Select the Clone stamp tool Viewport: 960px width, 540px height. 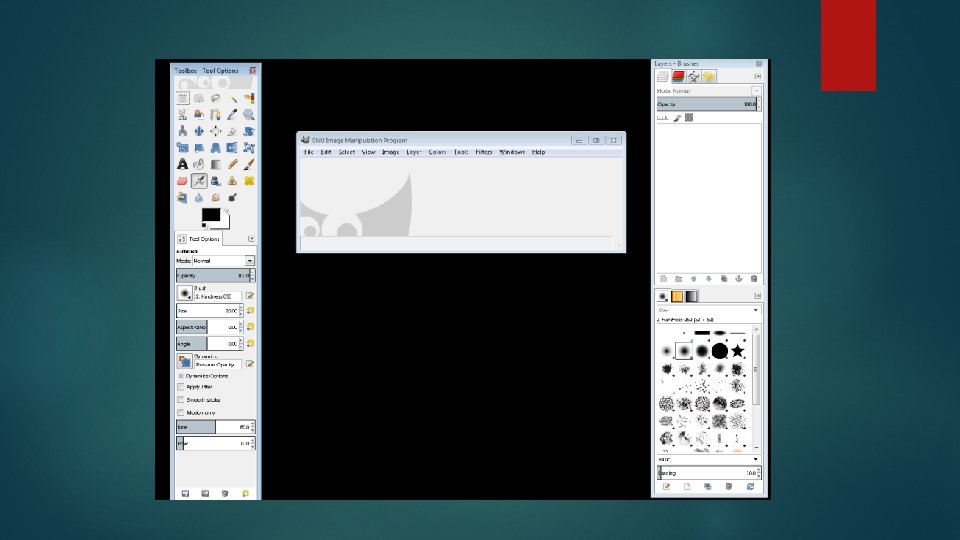tap(233, 181)
